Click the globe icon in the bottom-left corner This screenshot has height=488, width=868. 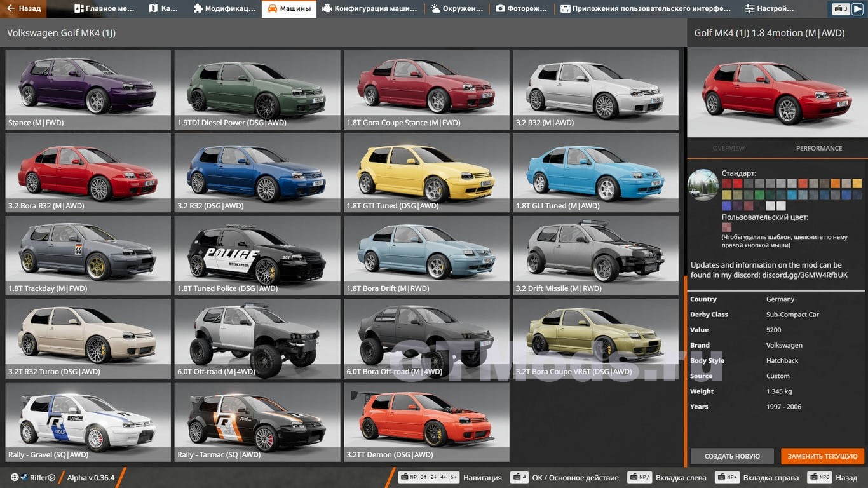[x=15, y=477]
